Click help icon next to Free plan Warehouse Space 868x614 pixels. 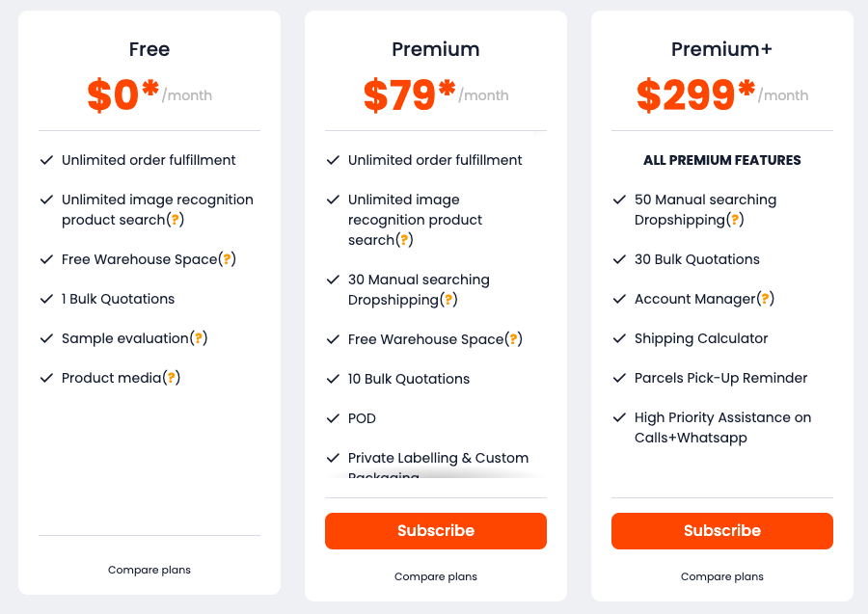[227, 259]
